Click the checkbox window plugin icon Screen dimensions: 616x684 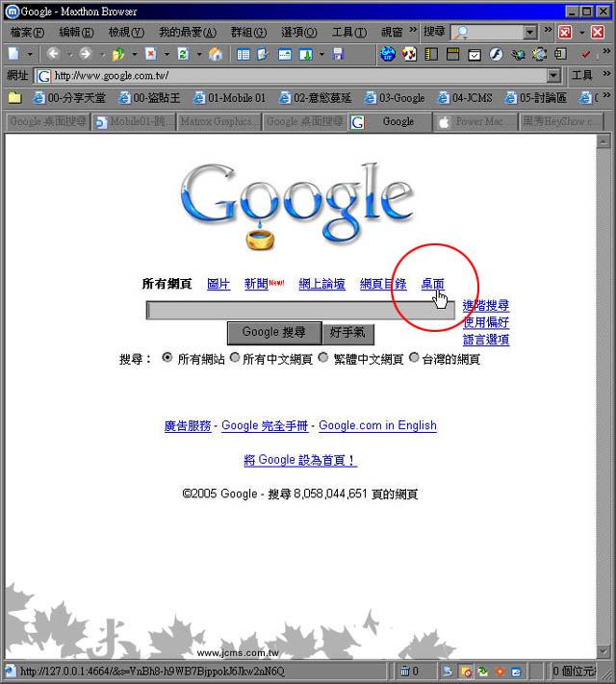475,55
